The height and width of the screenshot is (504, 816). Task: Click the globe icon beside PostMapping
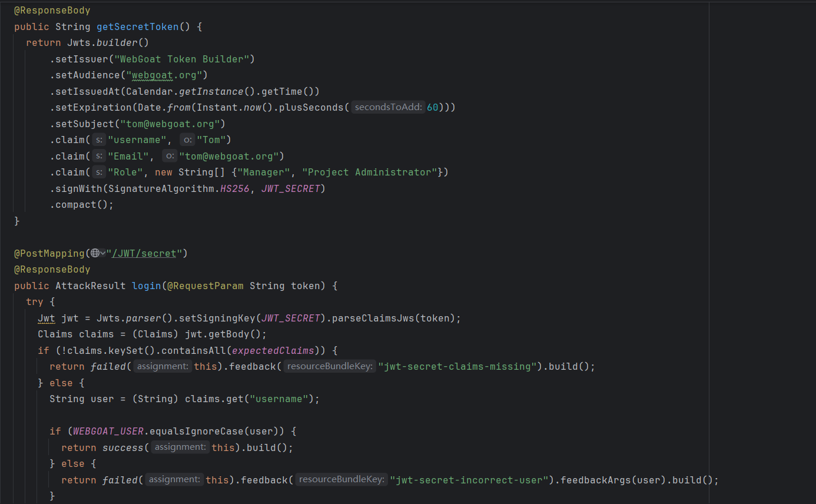coord(94,253)
